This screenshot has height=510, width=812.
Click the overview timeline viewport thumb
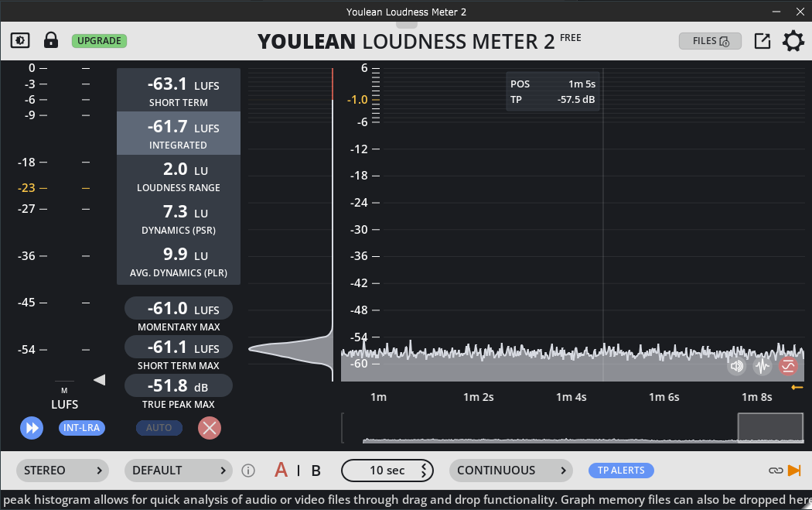point(770,428)
